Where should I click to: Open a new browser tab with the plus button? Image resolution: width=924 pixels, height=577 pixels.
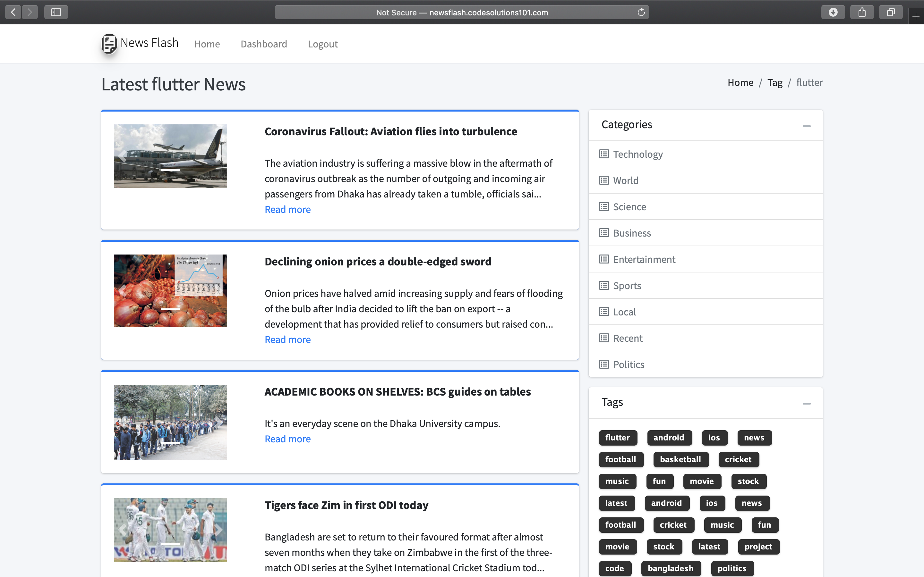coord(916,16)
